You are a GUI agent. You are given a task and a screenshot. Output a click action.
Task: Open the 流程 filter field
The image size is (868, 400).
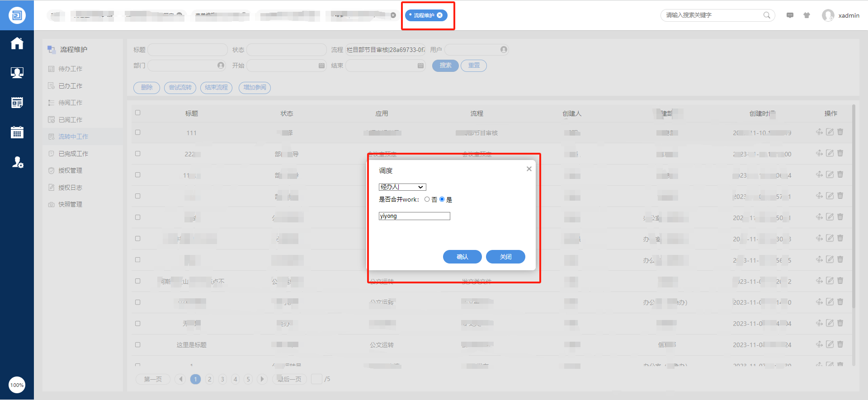(386, 50)
